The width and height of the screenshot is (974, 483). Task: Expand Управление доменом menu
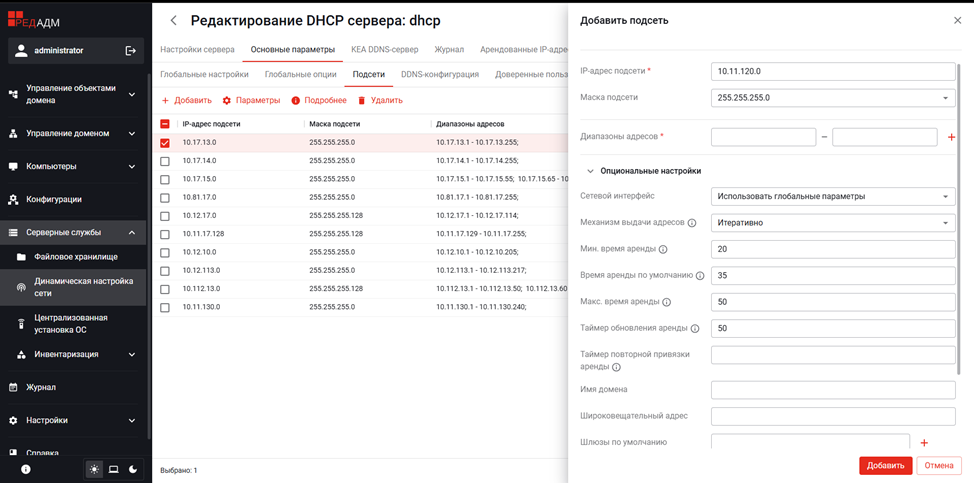132,133
